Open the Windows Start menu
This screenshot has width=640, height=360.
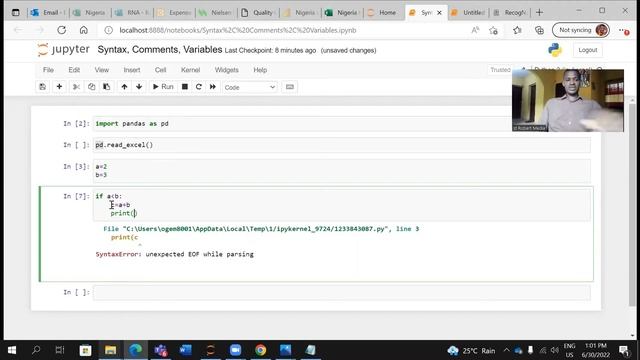(12, 350)
